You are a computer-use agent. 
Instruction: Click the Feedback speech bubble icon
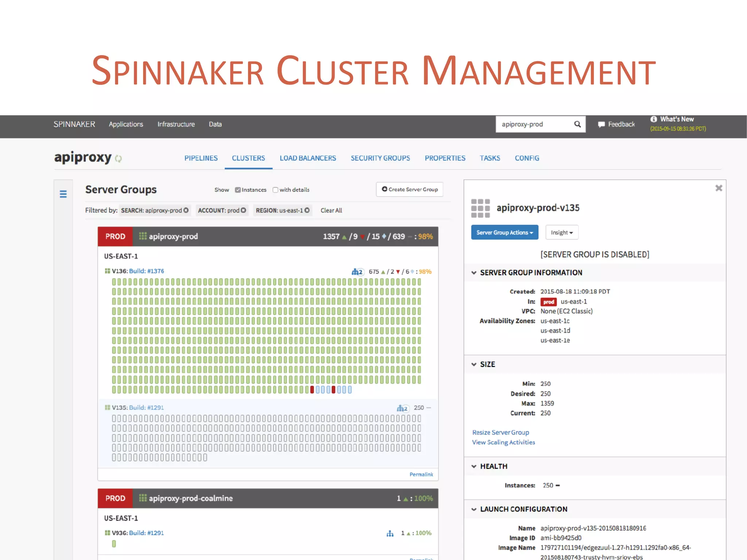coord(601,125)
